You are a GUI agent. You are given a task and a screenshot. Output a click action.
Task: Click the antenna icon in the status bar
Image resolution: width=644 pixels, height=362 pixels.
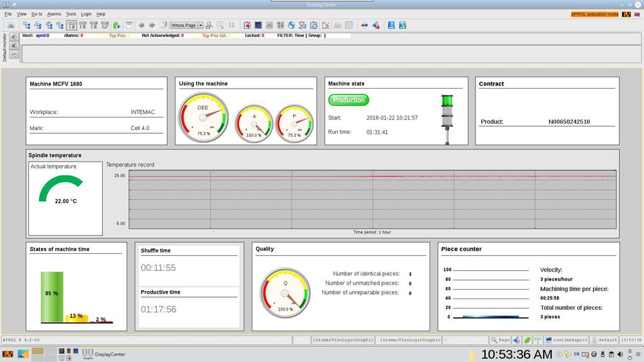pyautogui.click(x=538, y=340)
